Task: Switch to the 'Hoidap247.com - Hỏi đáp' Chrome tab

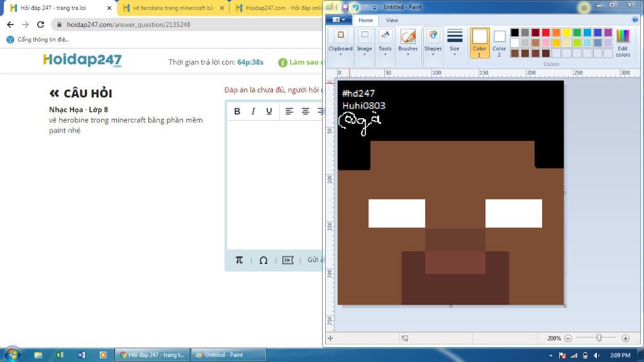Action: point(279,8)
